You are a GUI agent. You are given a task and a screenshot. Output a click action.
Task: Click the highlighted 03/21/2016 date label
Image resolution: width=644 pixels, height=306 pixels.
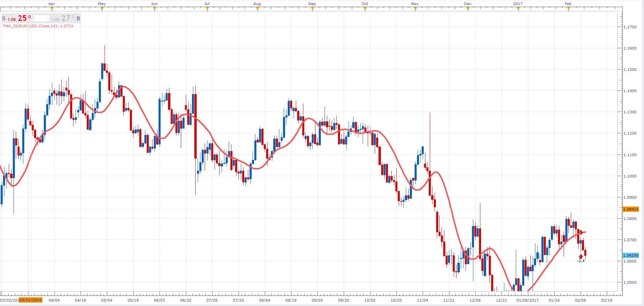[x=30, y=300]
